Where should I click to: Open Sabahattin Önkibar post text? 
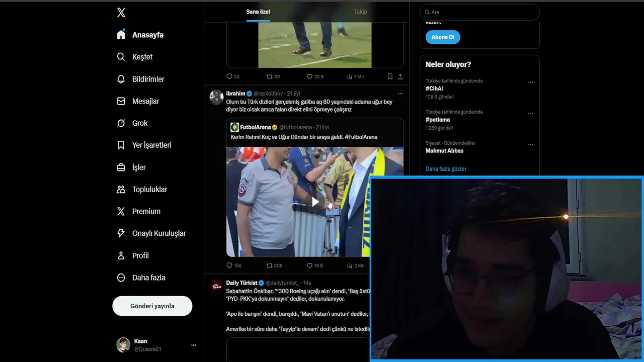click(298, 310)
